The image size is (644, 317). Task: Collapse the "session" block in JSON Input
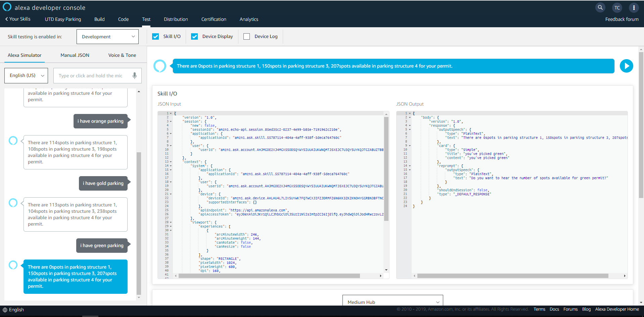[x=171, y=121]
